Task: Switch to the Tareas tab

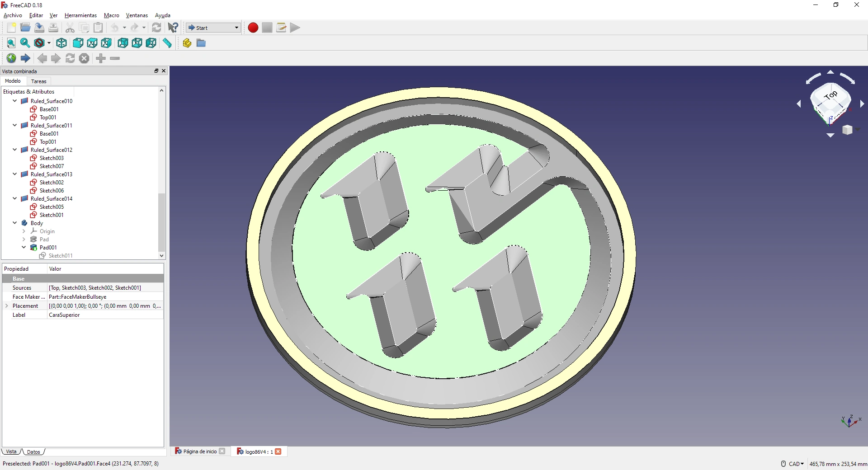Action: [39, 81]
